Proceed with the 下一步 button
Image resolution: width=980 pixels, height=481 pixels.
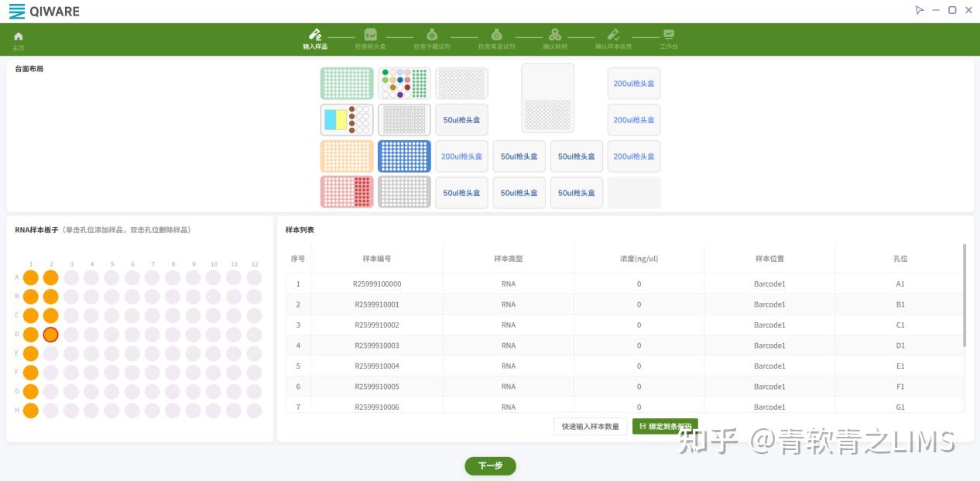pos(490,466)
